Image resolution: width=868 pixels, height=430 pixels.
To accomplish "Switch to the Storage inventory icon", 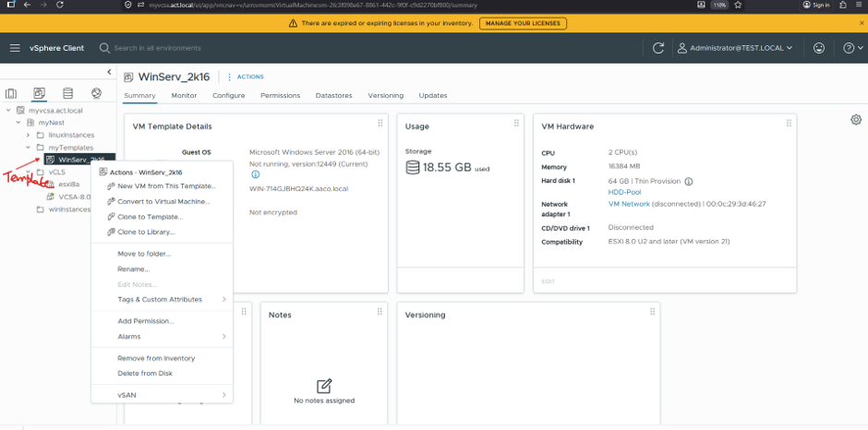I will [67, 93].
